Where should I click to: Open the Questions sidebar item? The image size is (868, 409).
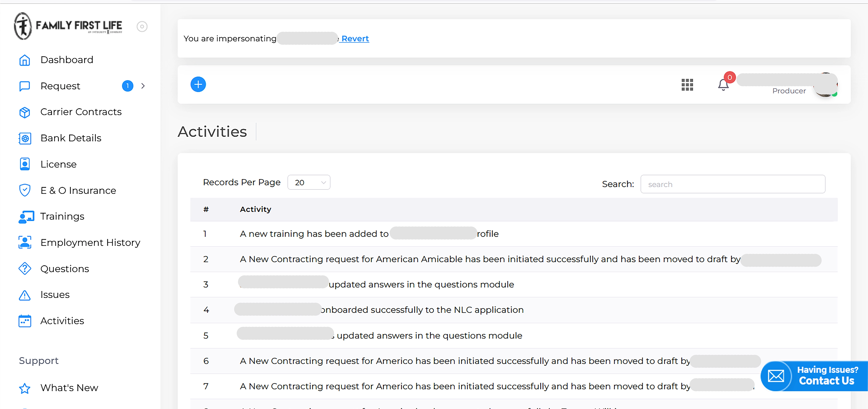(64, 269)
